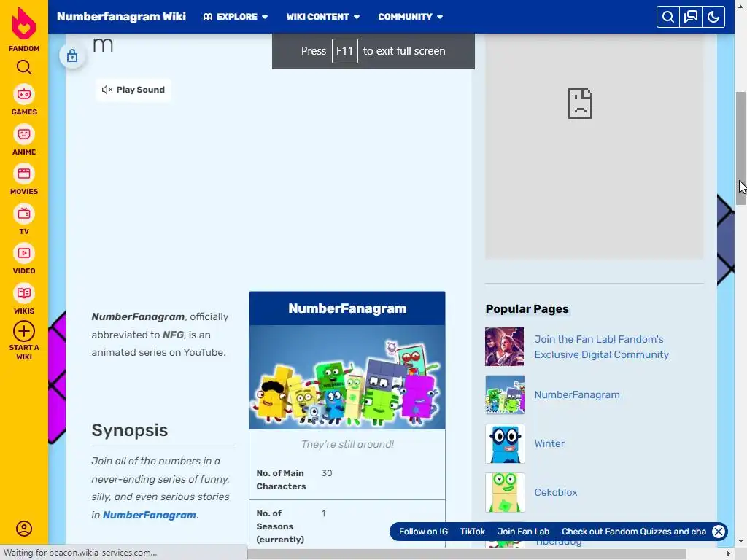Viewport: 747px width, 560px height.
Task: Click the NumberFanagram infobox title
Action: [x=347, y=308]
